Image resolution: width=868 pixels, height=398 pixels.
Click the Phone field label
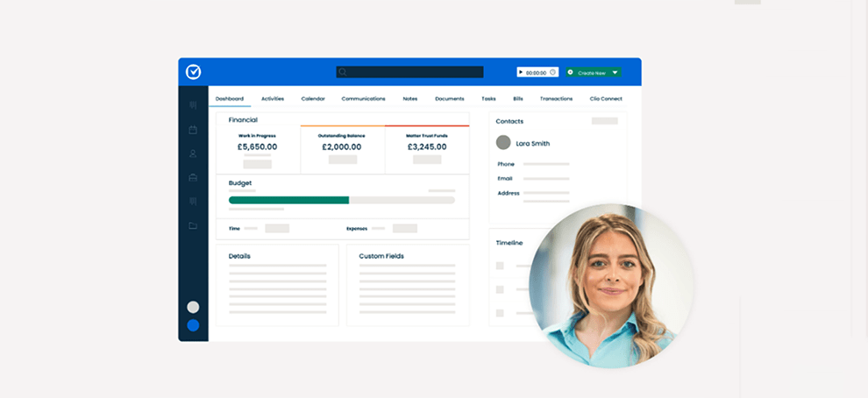pyautogui.click(x=506, y=165)
